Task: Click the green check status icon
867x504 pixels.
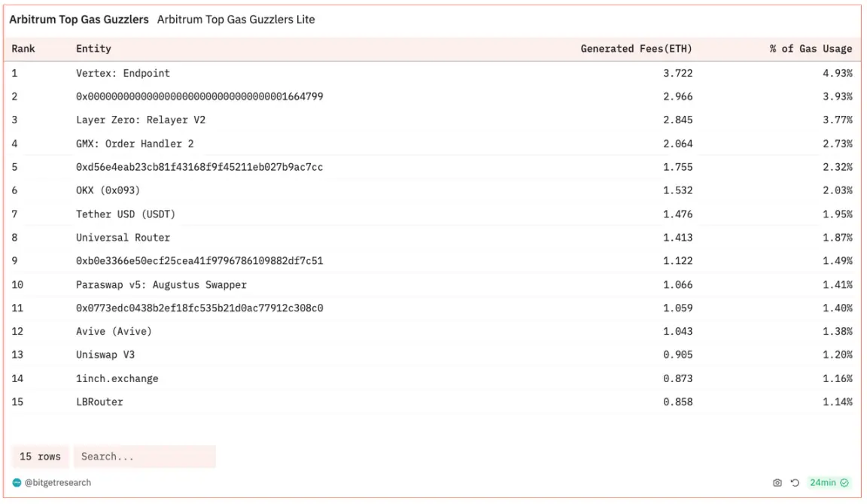Action: (x=844, y=482)
